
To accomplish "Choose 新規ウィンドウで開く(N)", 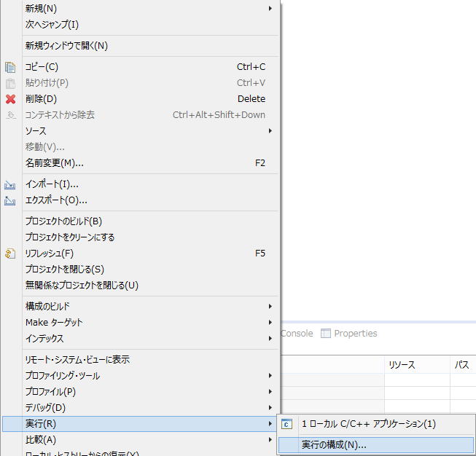I will [x=151, y=46].
